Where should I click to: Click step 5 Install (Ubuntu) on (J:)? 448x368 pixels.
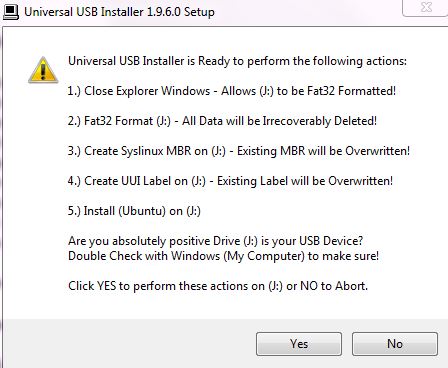[134, 211]
